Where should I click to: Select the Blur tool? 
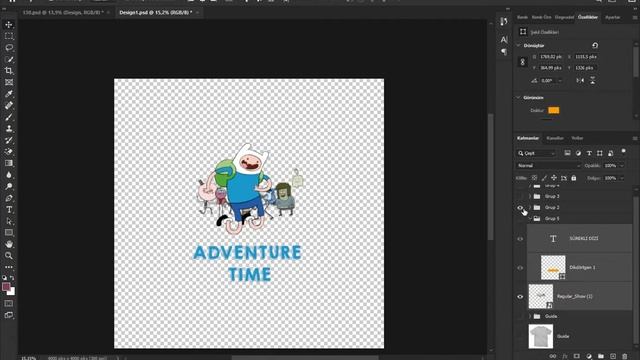(x=9, y=175)
